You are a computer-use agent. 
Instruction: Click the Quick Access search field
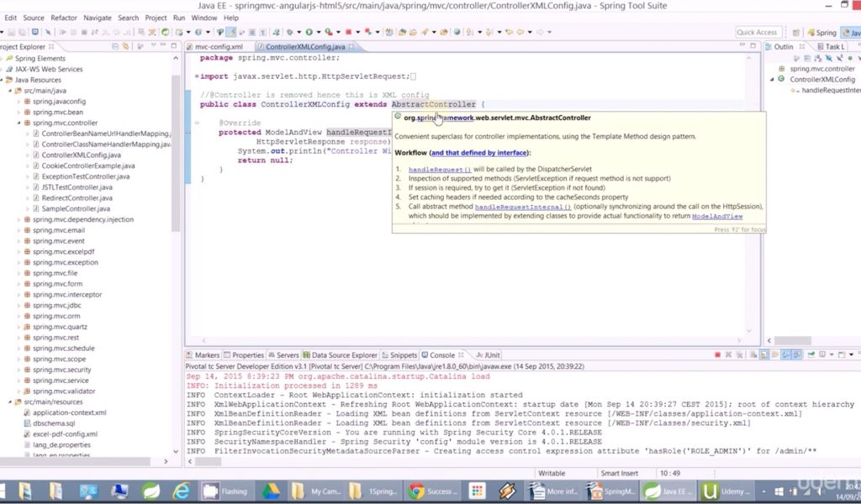point(757,32)
